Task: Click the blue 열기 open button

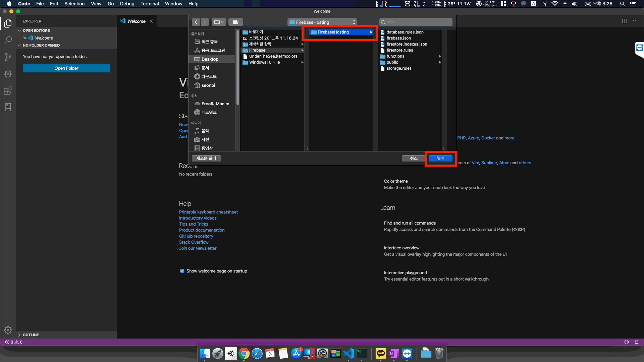Action: 440,158
